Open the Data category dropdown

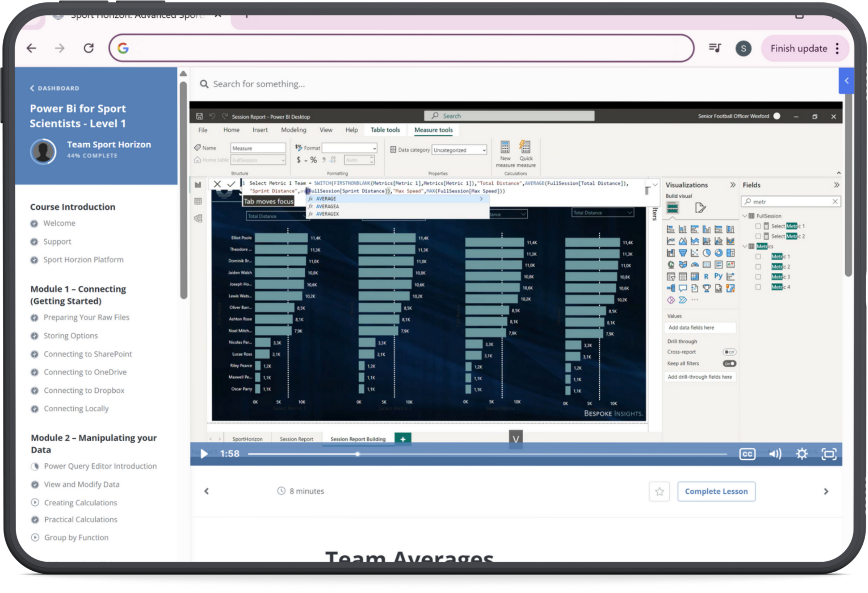459,150
